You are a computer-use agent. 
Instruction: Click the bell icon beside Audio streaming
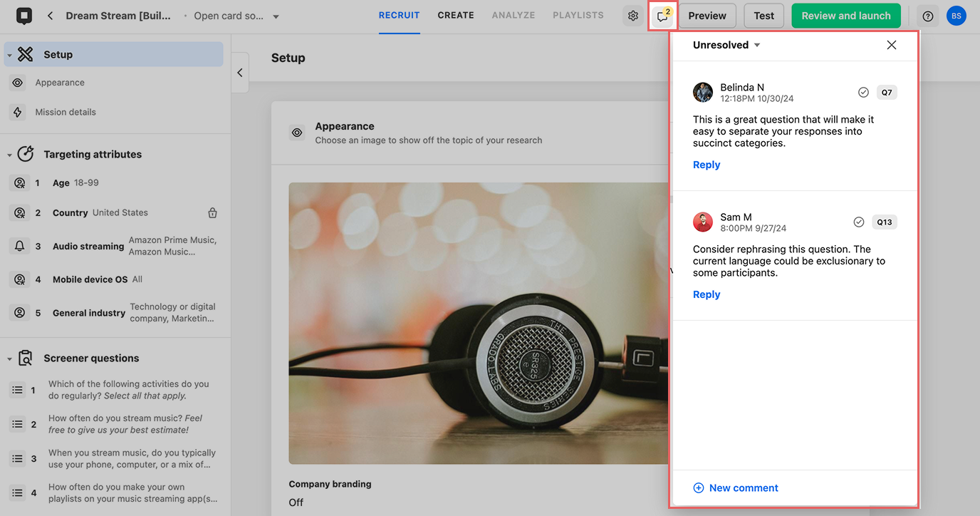(20, 246)
